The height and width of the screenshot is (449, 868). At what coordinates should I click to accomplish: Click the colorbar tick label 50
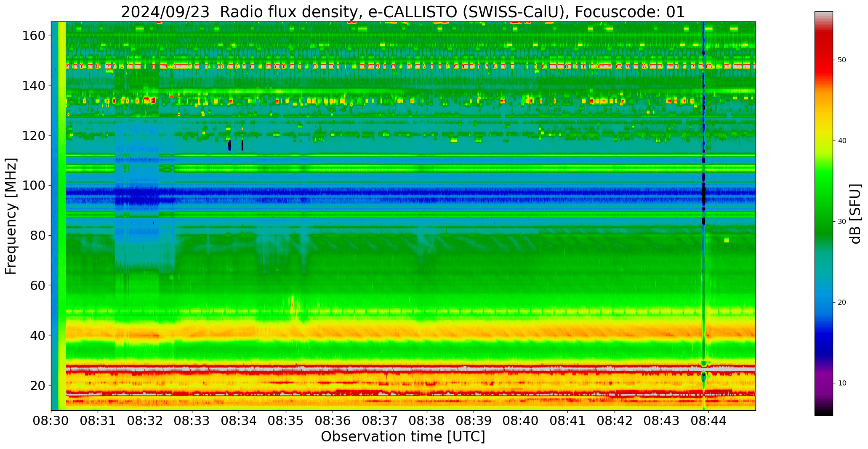tap(842, 60)
